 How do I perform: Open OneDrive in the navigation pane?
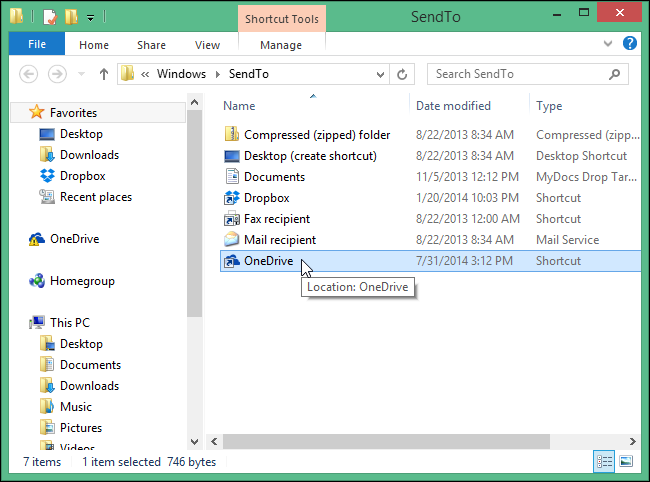point(75,239)
